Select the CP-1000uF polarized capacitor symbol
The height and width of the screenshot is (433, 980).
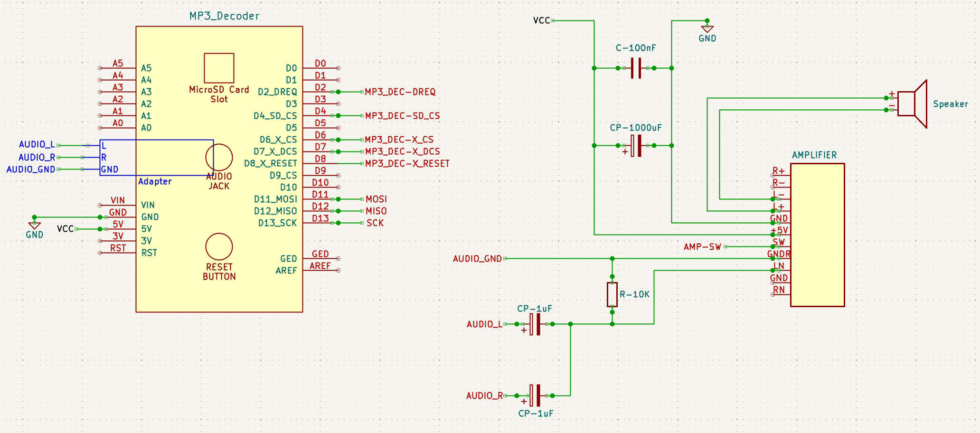pos(636,145)
